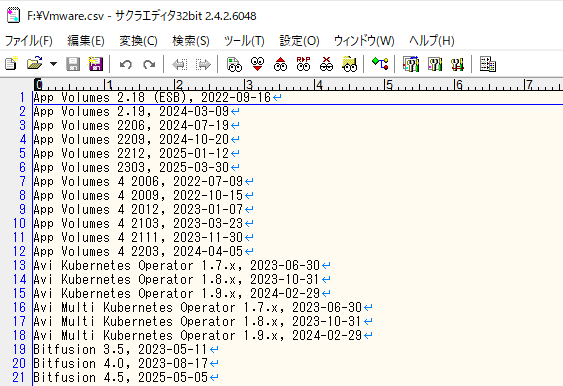Viewport: 563px width, 386px height.
Task: Click line "Avi Multi Kubernetes Operator 1.9.x"
Action: (x=155, y=335)
